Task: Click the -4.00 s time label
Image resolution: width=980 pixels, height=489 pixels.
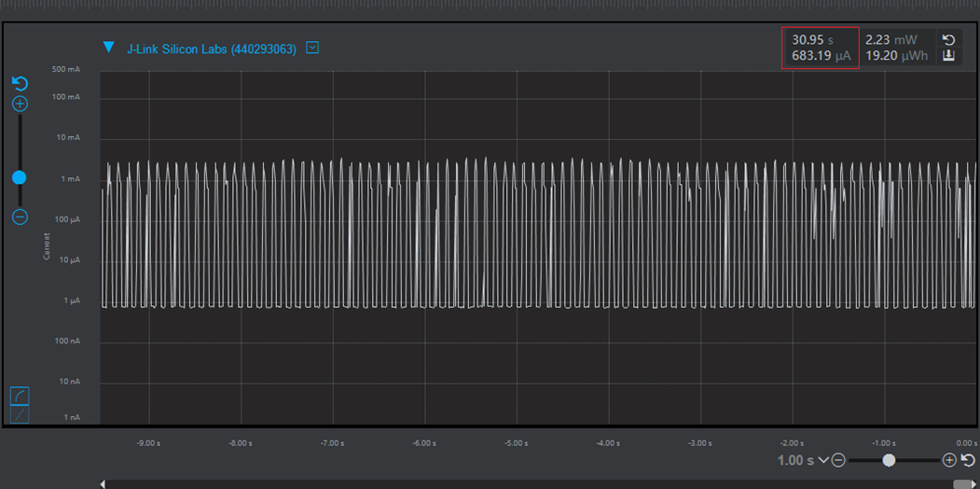Action: pos(608,443)
